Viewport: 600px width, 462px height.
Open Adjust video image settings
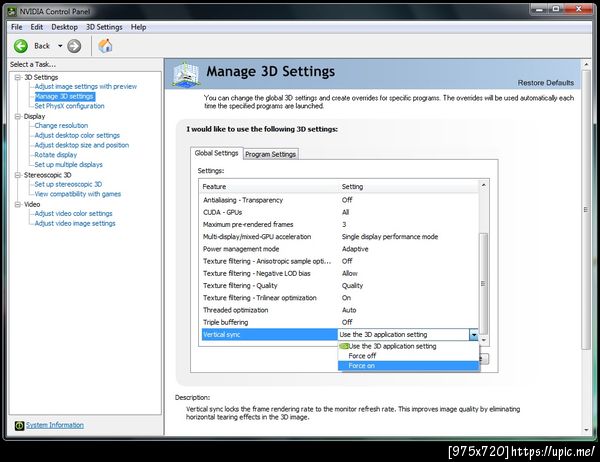coord(75,223)
